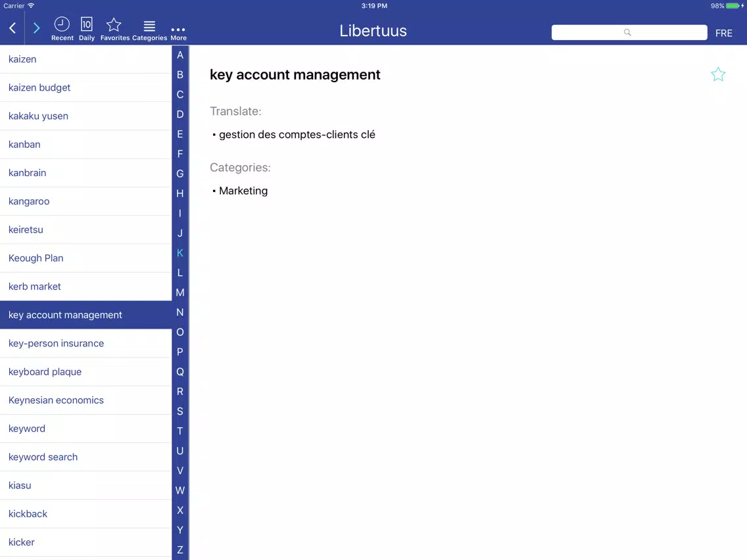
Task: Select highlighted letter K in index
Action: point(180,253)
